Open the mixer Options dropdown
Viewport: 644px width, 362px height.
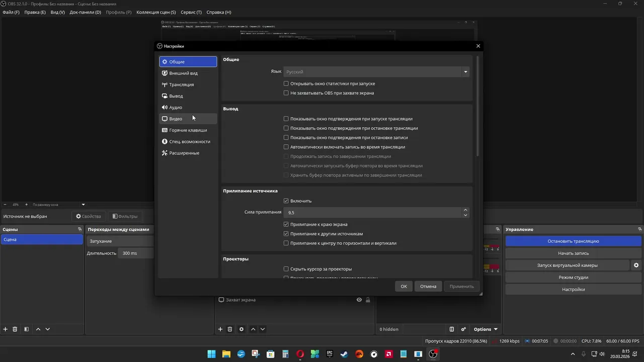(486, 329)
